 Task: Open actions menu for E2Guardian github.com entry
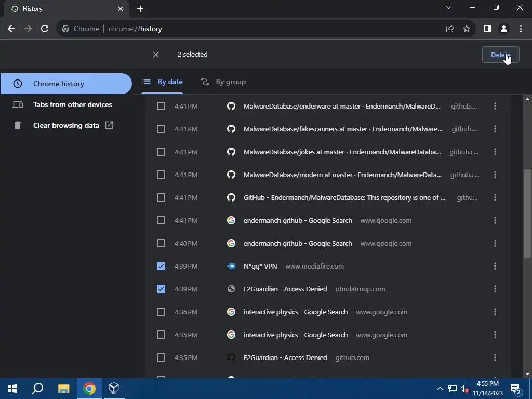point(495,357)
